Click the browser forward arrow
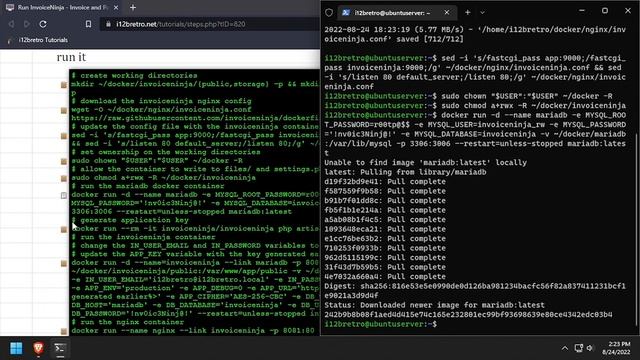This screenshot has width=640, height=360. (27, 24)
